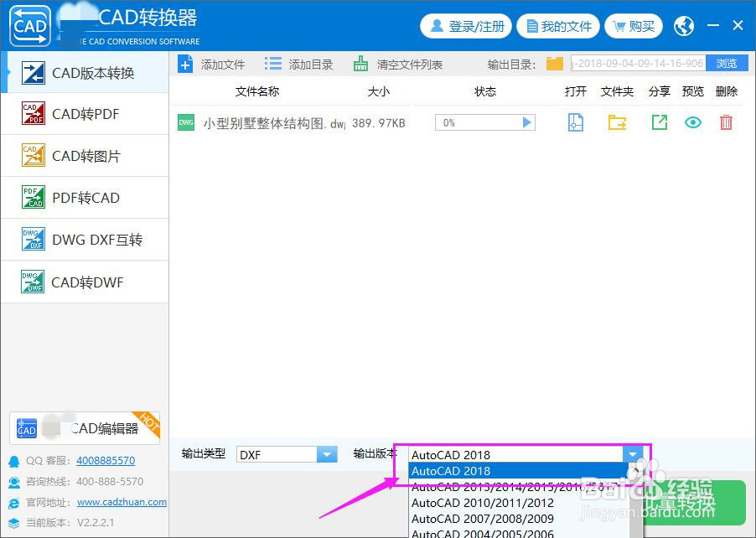
Task: Expand the 输出类型 DXF dropdown
Action: tap(326, 454)
